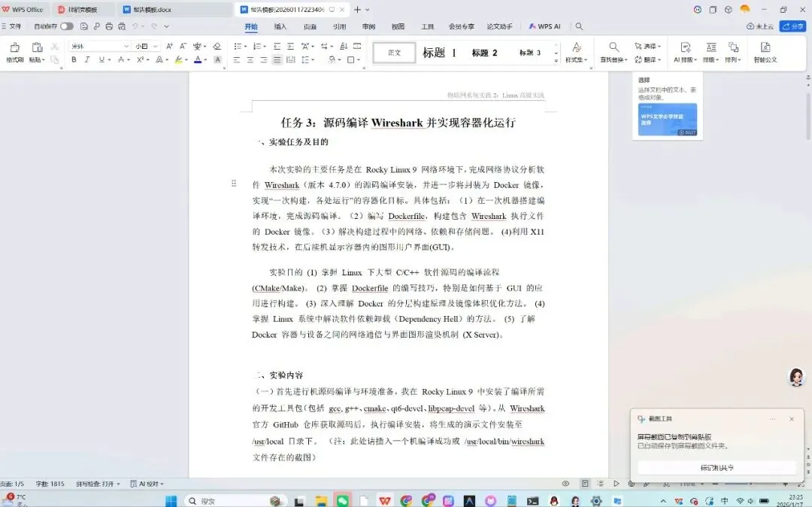Click the Mark and Share button in notification

click(x=717, y=468)
